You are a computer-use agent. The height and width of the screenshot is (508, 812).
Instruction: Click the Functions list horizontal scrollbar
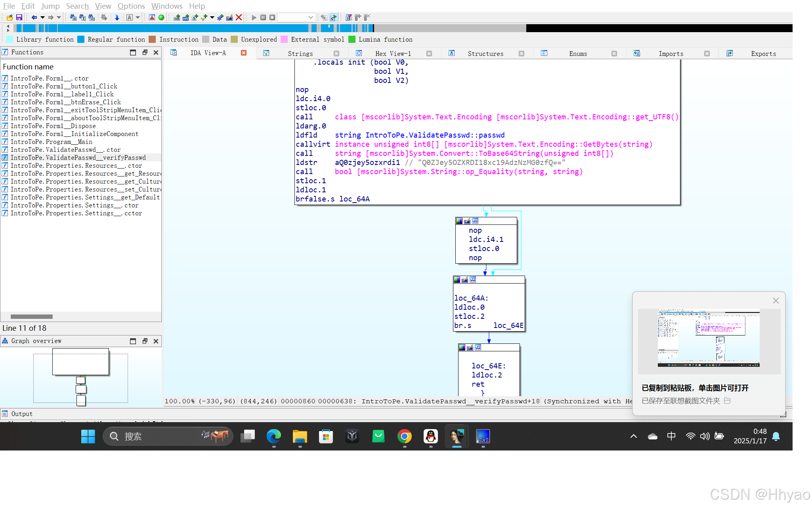[32, 316]
